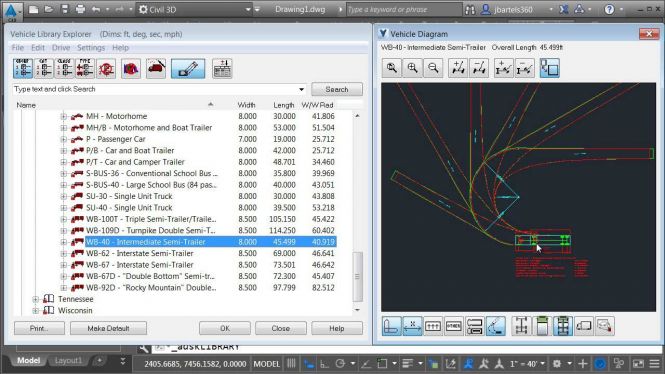The width and height of the screenshot is (665, 374).
Task: Expand the Tennessee library node
Action: point(36,299)
